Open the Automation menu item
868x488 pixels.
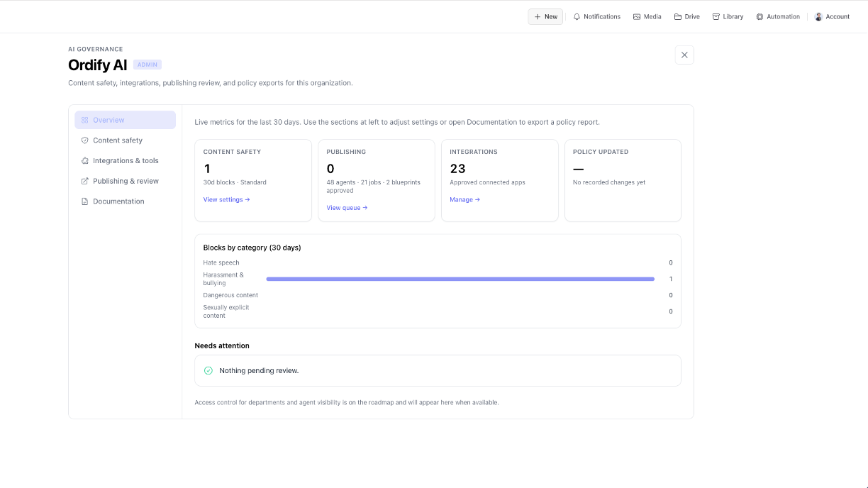pos(778,16)
